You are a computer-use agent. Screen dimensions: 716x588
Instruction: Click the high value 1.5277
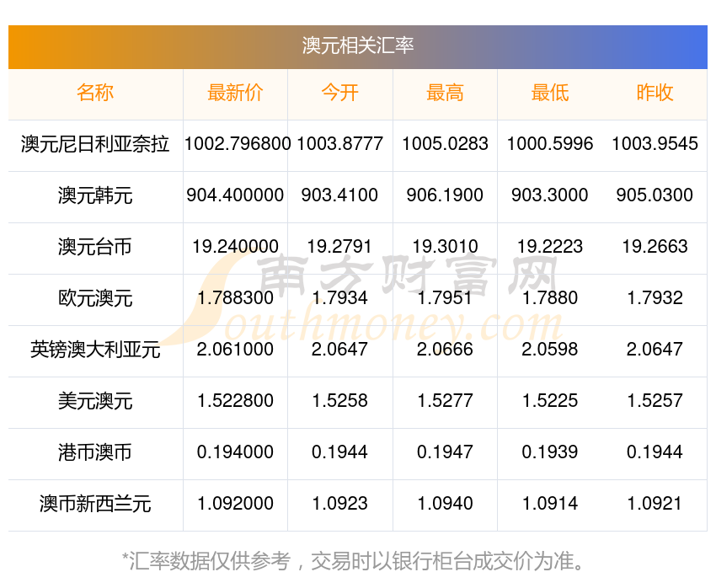[x=445, y=401]
